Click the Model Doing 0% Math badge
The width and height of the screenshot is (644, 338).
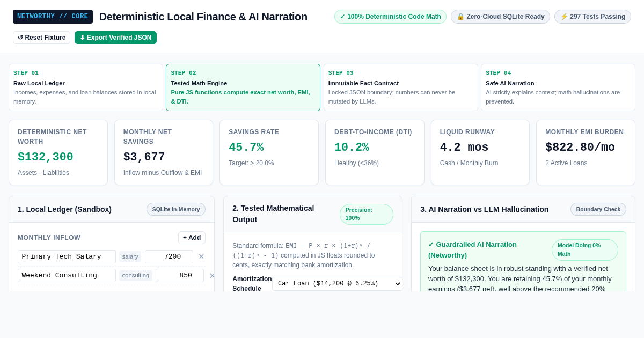585,250
